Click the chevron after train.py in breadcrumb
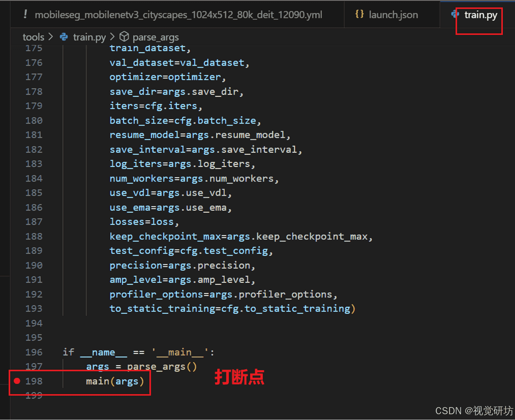Screen dimensions: 515x420 112,37
